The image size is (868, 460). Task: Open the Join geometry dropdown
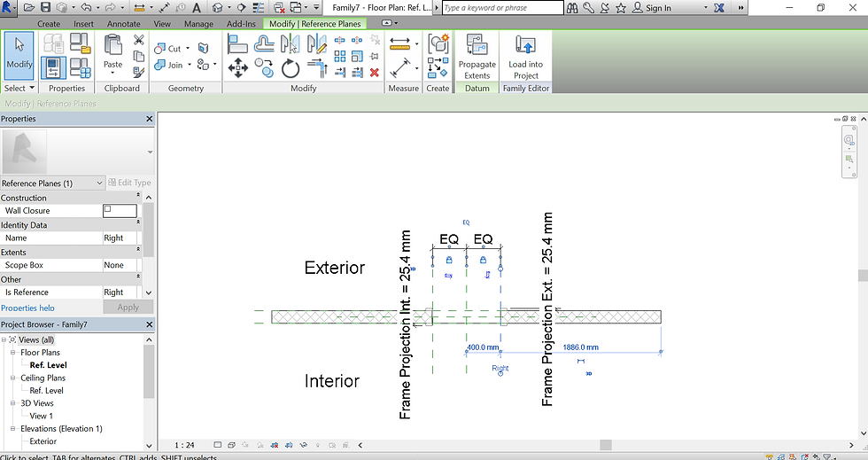click(190, 65)
